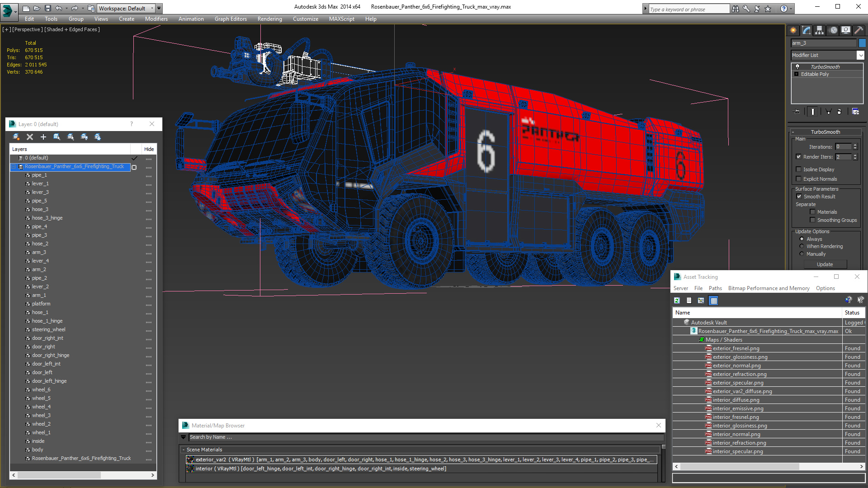
Task: Toggle the Smooth Result checkbox
Action: tap(799, 197)
